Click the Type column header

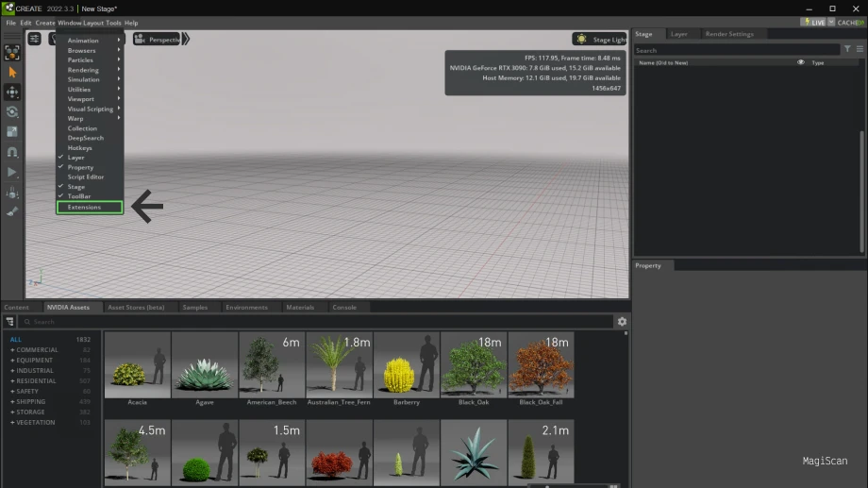coord(818,62)
